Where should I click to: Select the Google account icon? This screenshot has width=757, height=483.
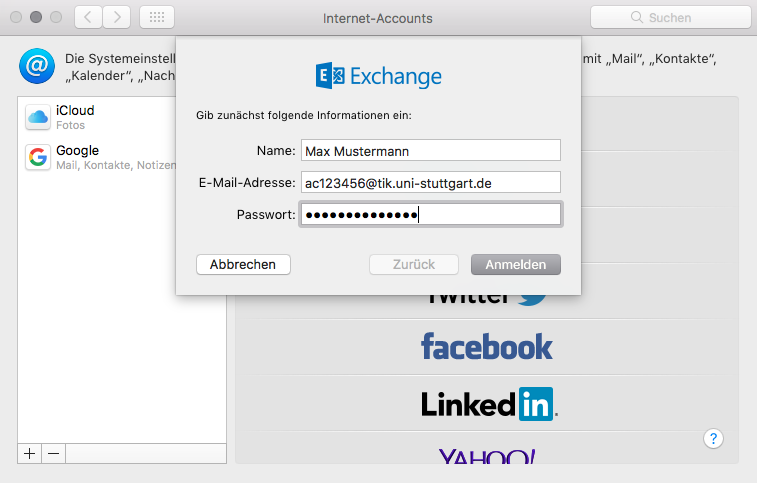(38, 157)
